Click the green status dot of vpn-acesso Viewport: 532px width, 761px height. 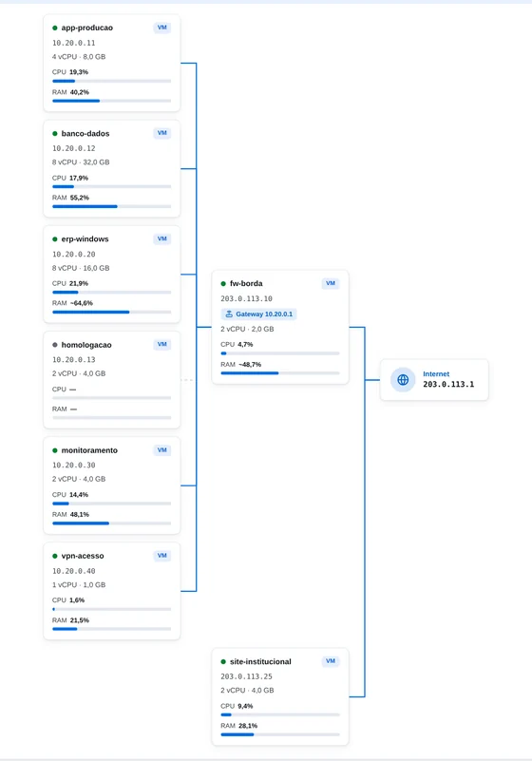(55, 556)
